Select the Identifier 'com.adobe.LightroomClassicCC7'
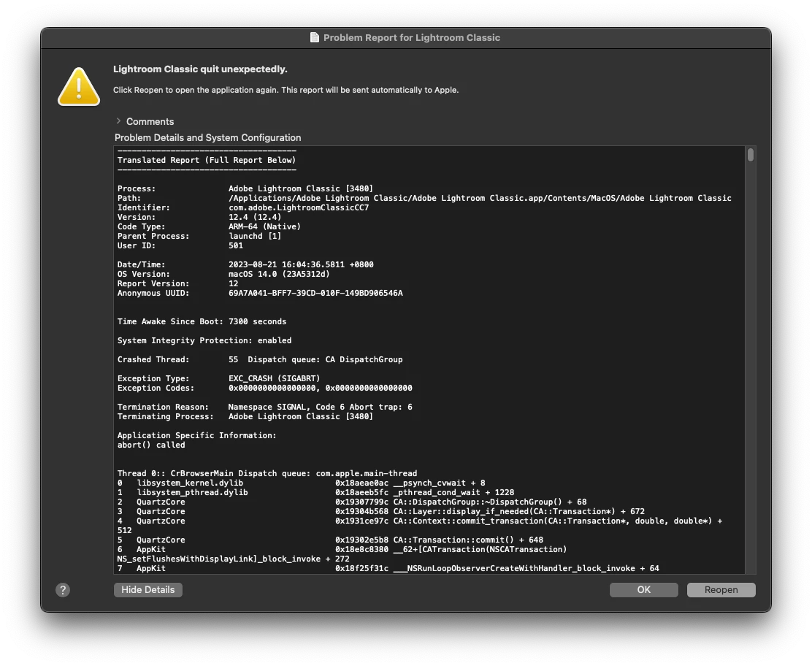Image resolution: width=812 pixels, height=666 pixels. [299, 207]
